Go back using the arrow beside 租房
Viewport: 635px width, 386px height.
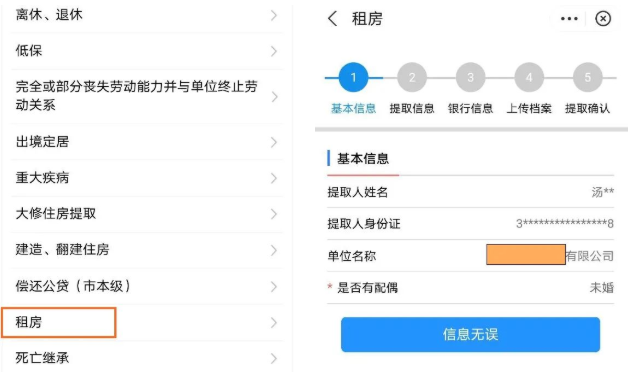coord(332,19)
